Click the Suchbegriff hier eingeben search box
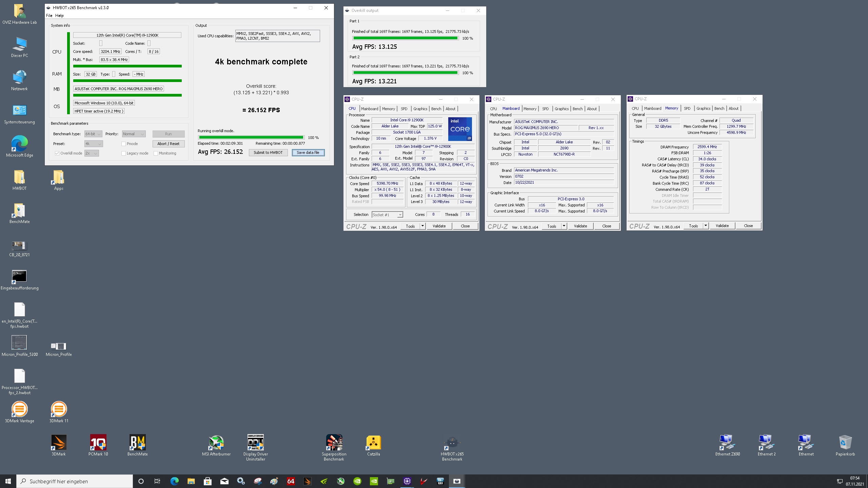Viewport: 868px width, 488px height. [x=75, y=481]
